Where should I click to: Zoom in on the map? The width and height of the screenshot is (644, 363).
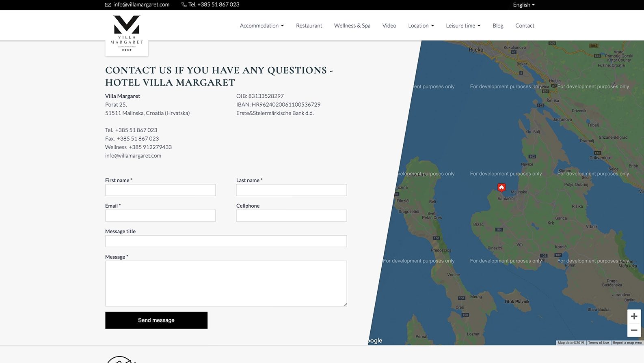[634, 316]
